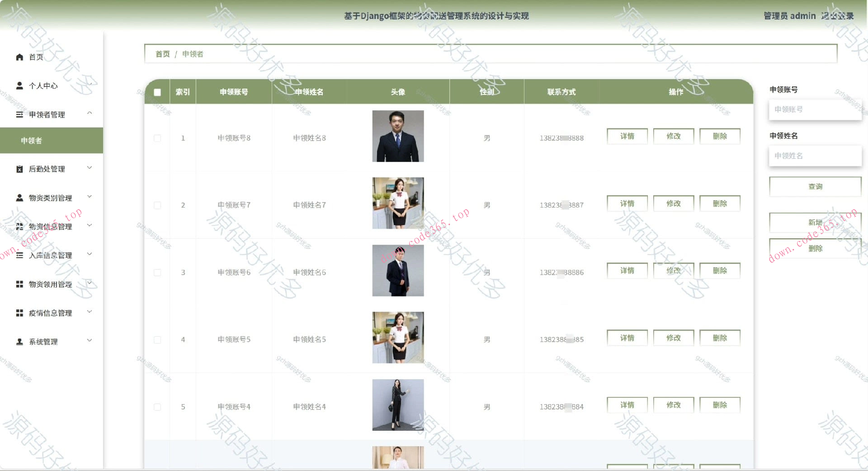The width and height of the screenshot is (868, 471).
Task: Click the 查询 search button
Action: [x=815, y=186]
